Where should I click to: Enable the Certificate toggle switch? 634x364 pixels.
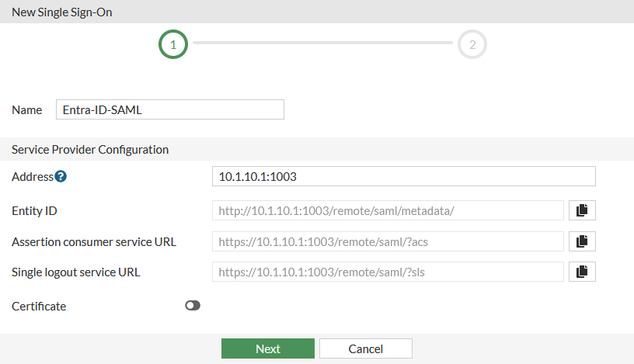point(193,306)
